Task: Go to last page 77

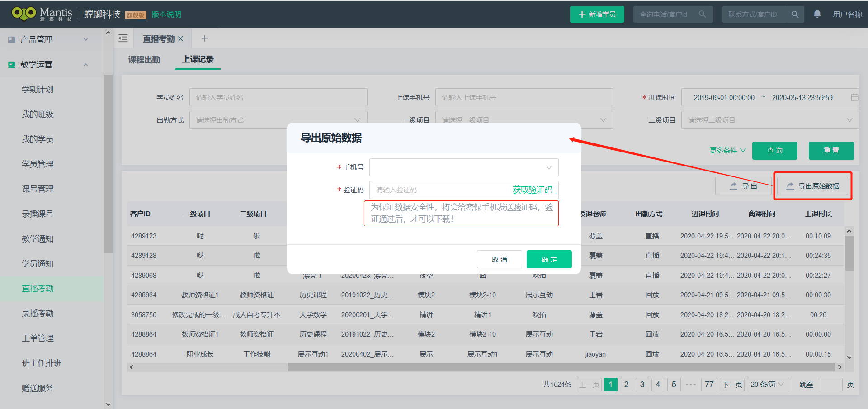Action: (x=709, y=385)
